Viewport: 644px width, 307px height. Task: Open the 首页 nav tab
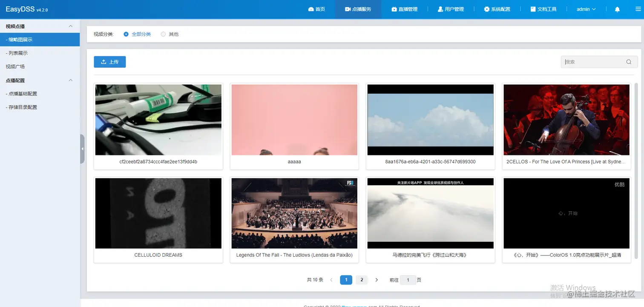316,9
